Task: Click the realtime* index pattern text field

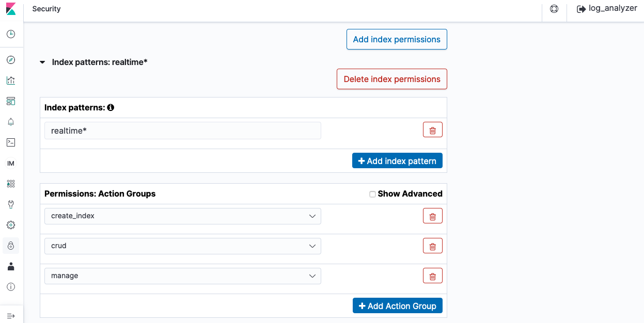Action: point(182,131)
